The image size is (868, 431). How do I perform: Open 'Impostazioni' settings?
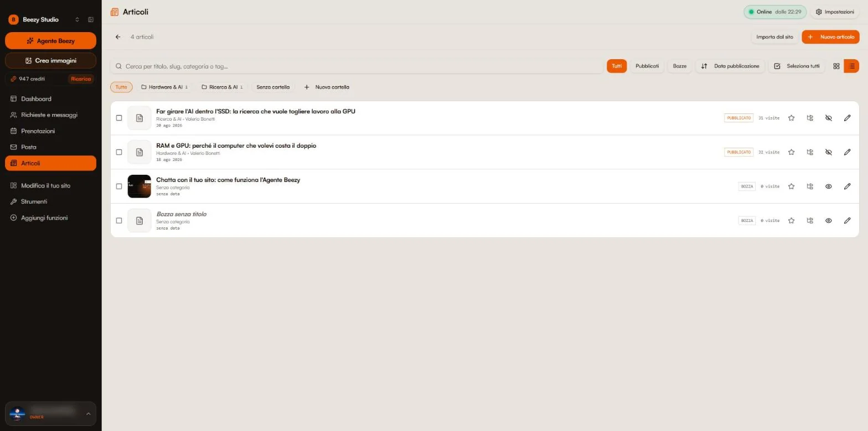835,12
